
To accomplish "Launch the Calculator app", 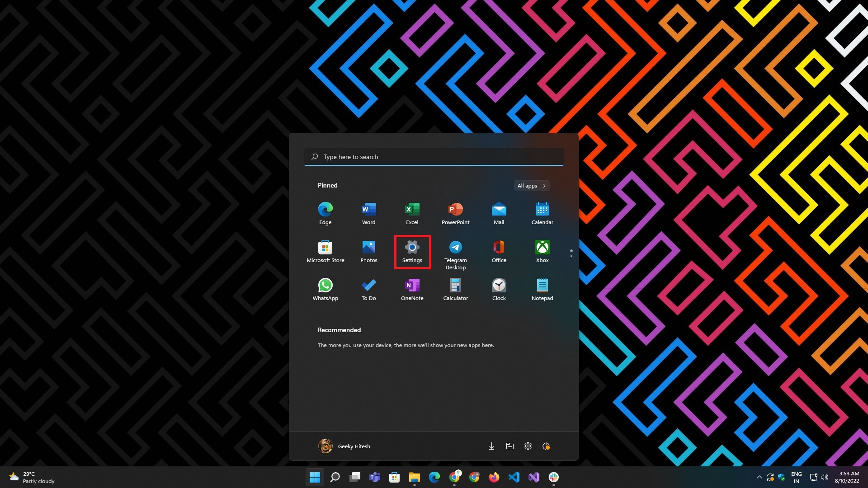I will (x=455, y=289).
